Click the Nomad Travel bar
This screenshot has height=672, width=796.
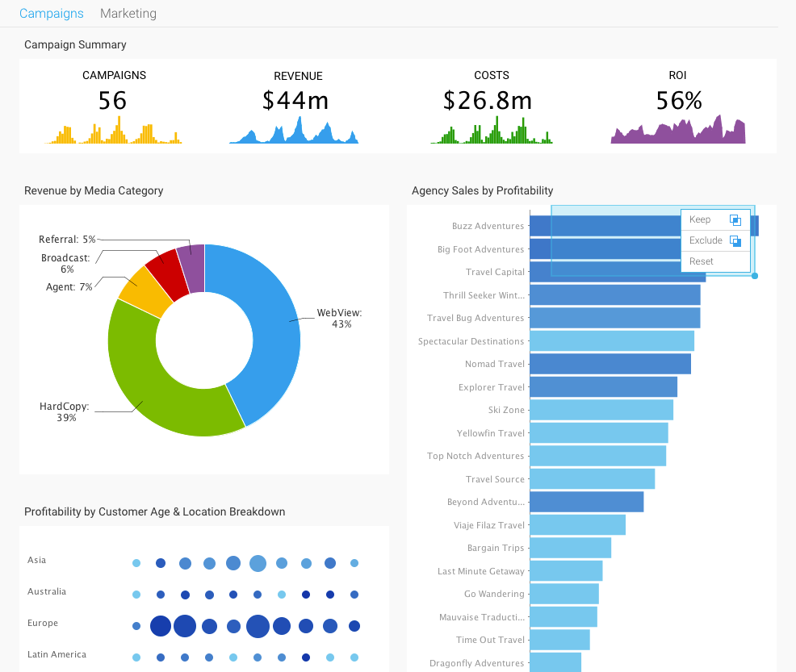(x=610, y=364)
